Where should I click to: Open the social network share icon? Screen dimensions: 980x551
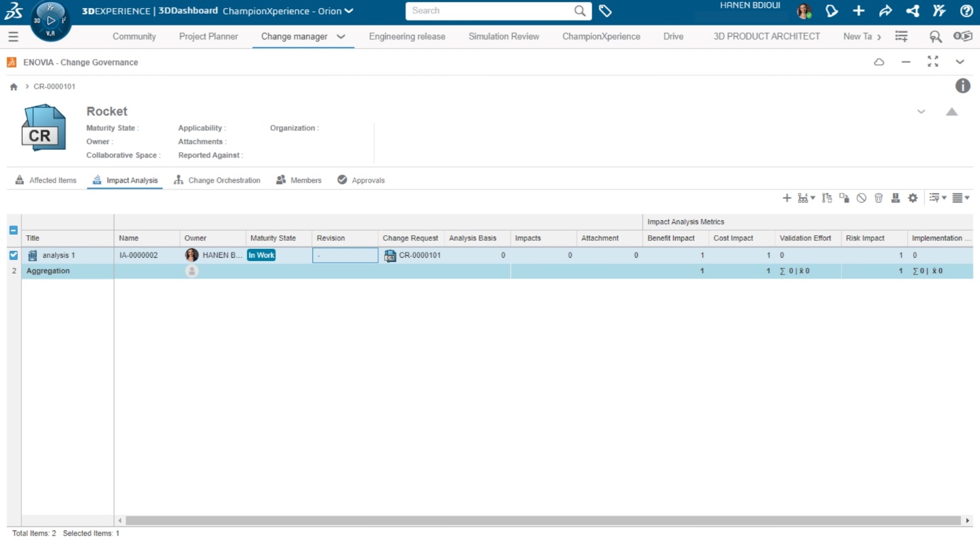click(912, 11)
